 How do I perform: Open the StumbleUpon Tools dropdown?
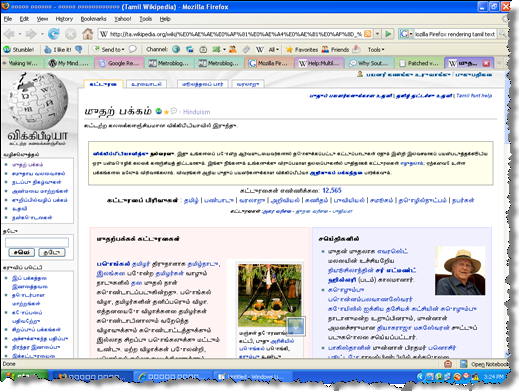coord(376,50)
